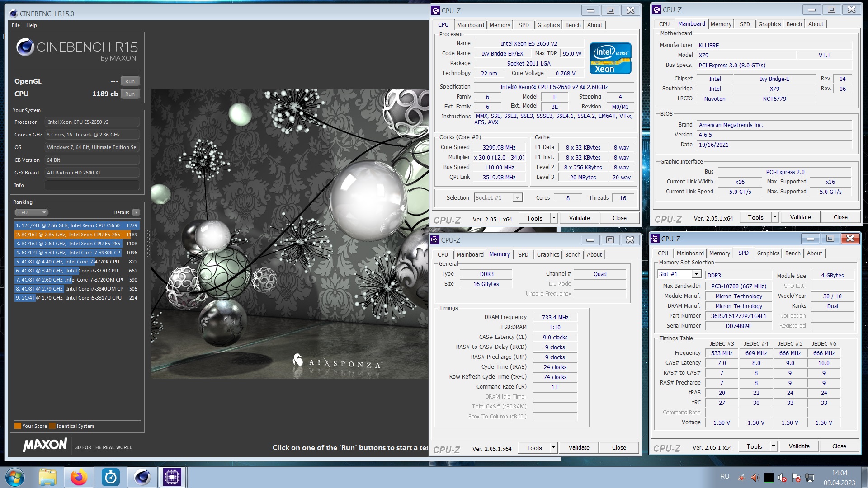
Task: Click the Intel Xeon inside logo
Action: 610,58
